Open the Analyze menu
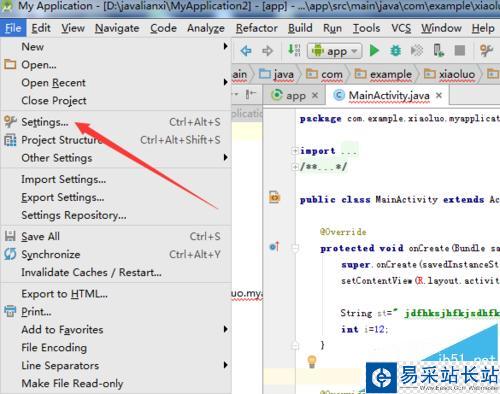The height and width of the screenshot is (394, 500). pos(206,28)
